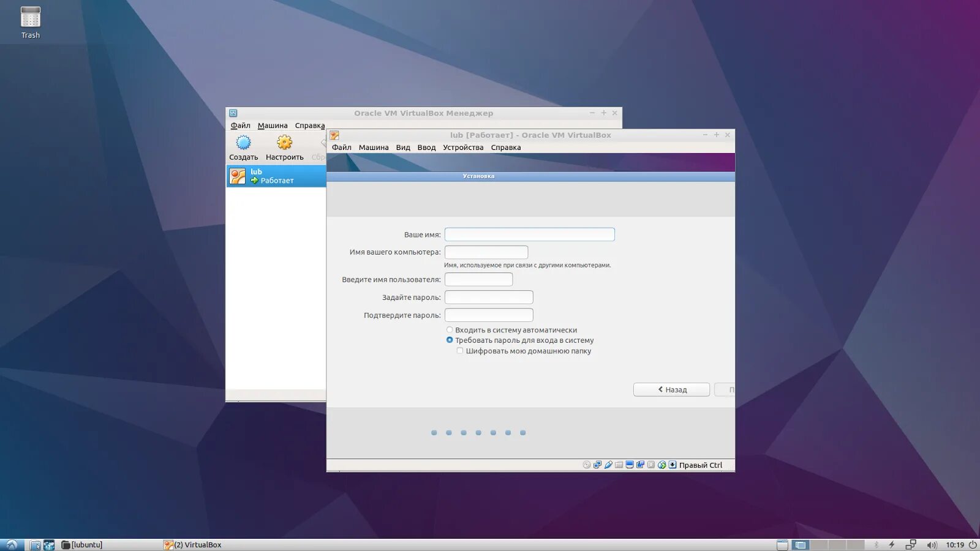The image size is (980, 551).
Task: Open Файл menu in the lub VM window
Action: (342, 148)
